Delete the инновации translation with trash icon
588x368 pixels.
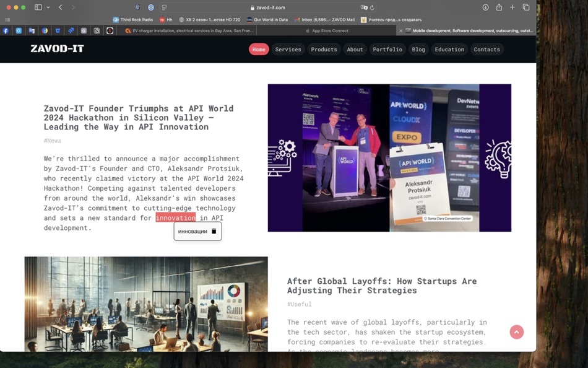pyautogui.click(x=214, y=231)
